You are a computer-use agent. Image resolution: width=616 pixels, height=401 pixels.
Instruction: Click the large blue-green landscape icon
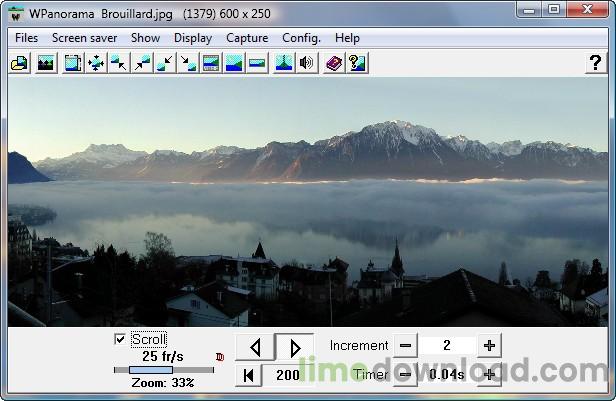(x=234, y=63)
